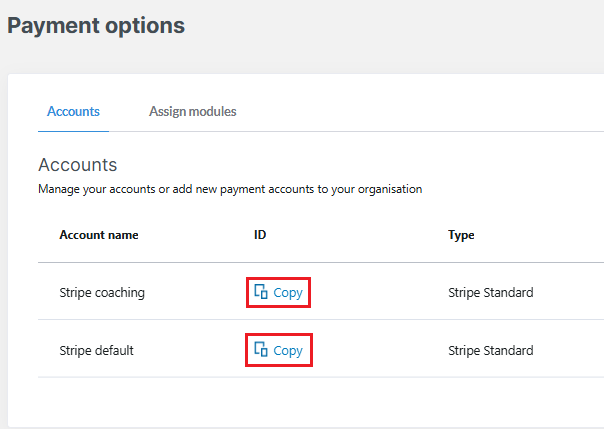Click the Account name column header
This screenshot has width=604, height=429.
pos(99,235)
